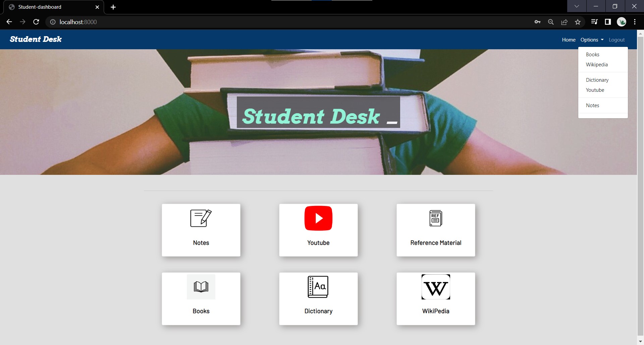The image size is (644, 345).
Task: Expand the Options dropdown in navbar
Action: tap(591, 40)
